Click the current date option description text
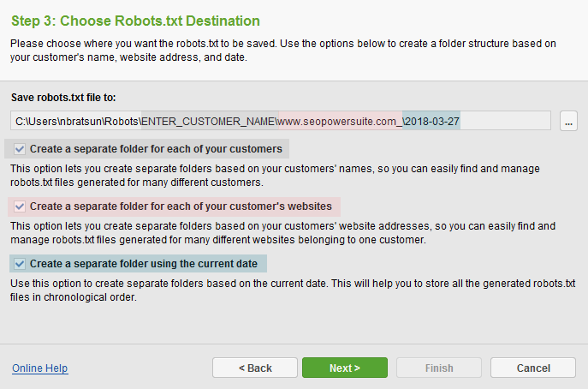 (x=293, y=290)
